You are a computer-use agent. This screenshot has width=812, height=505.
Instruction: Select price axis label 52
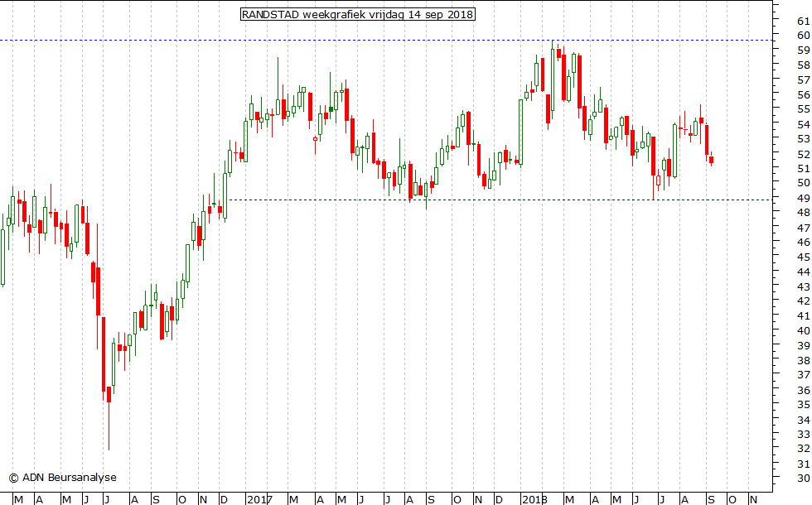803,154
